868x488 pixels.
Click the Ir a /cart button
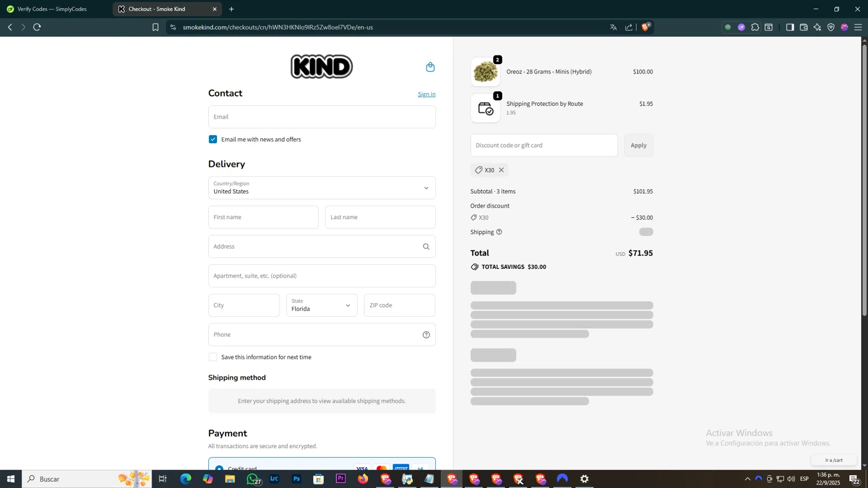(x=834, y=460)
